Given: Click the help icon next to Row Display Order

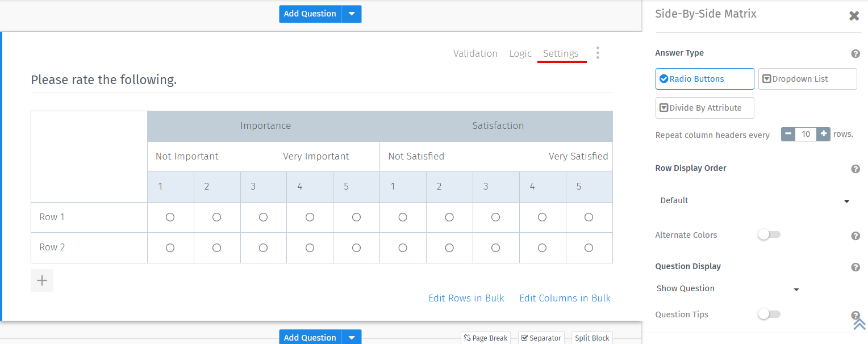Looking at the screenshot, I should 856,169.
